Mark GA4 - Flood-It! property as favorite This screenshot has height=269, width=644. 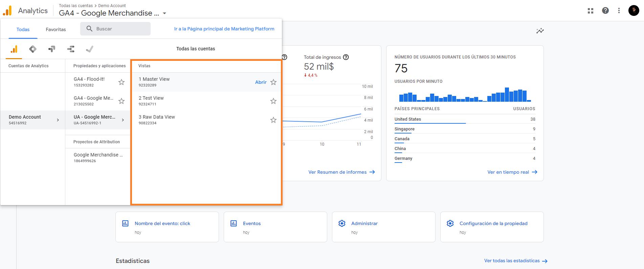coord(121,82)
